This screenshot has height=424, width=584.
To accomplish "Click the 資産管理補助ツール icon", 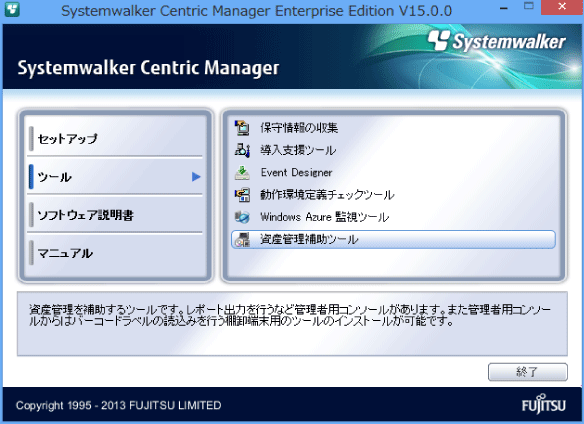I will 243,239.
